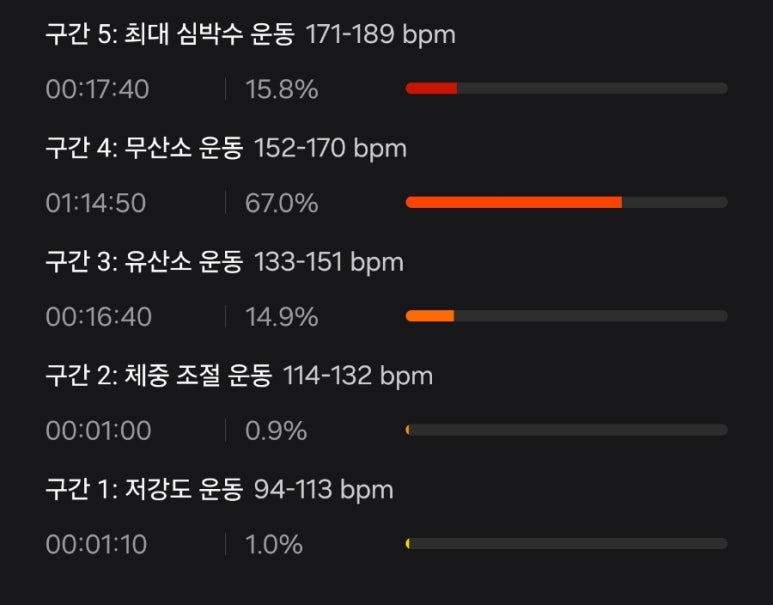
Task: Click the Zone 5 red progress bar
Action: pos(566,89)
